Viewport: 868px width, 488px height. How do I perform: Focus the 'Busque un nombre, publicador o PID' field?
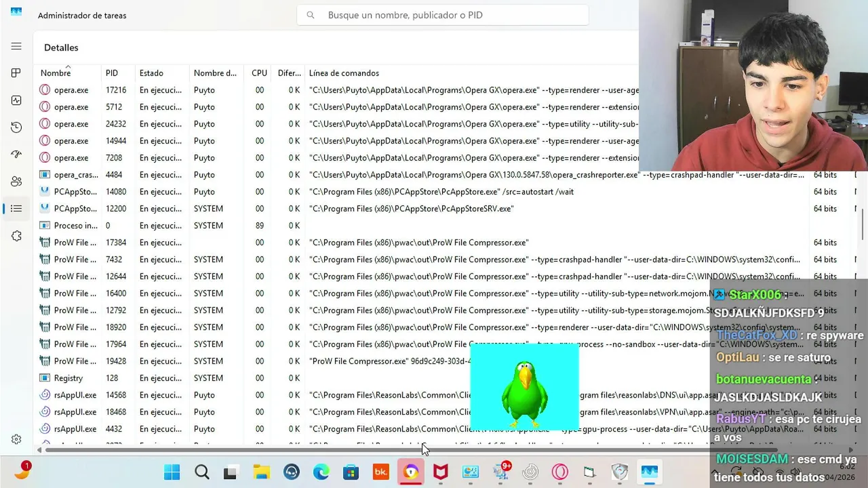[x=443, y=15]
